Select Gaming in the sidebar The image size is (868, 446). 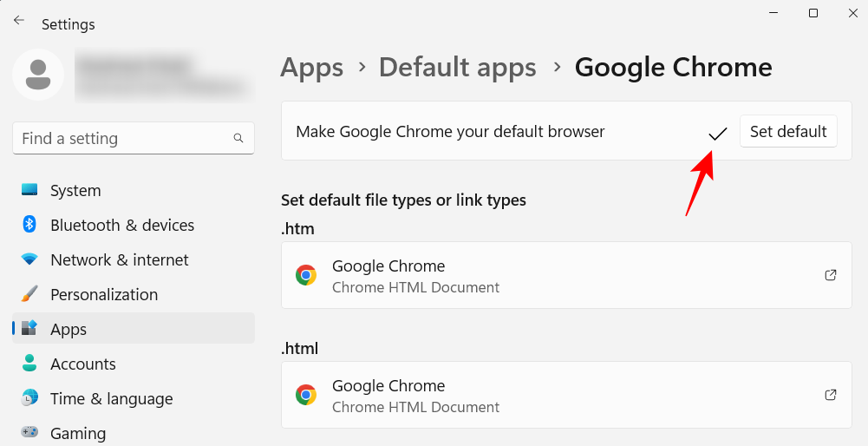pos(78,433)
